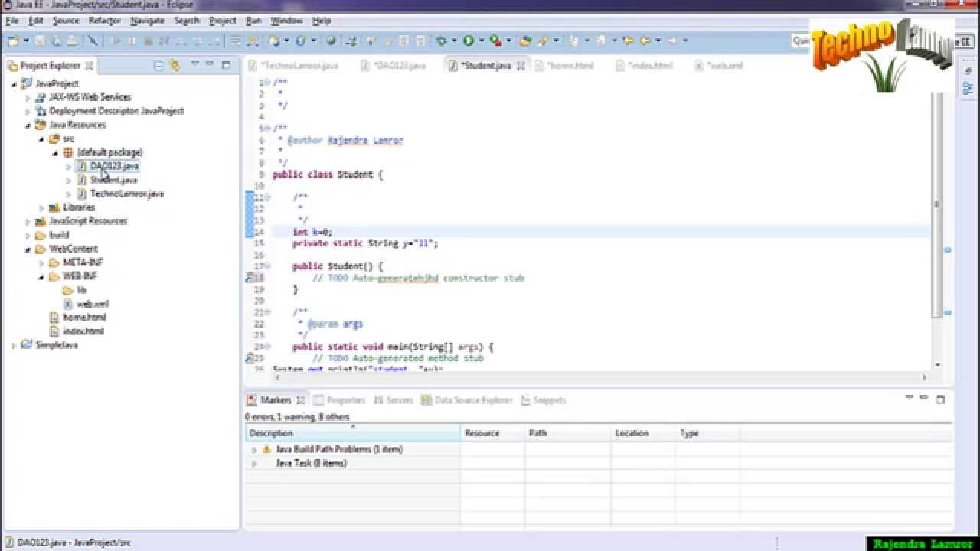Image resolution: width=980 pixels, height=551 pixels.
Task: Click Collapse All in Project Explorer
Action: [x=158, y=66]
